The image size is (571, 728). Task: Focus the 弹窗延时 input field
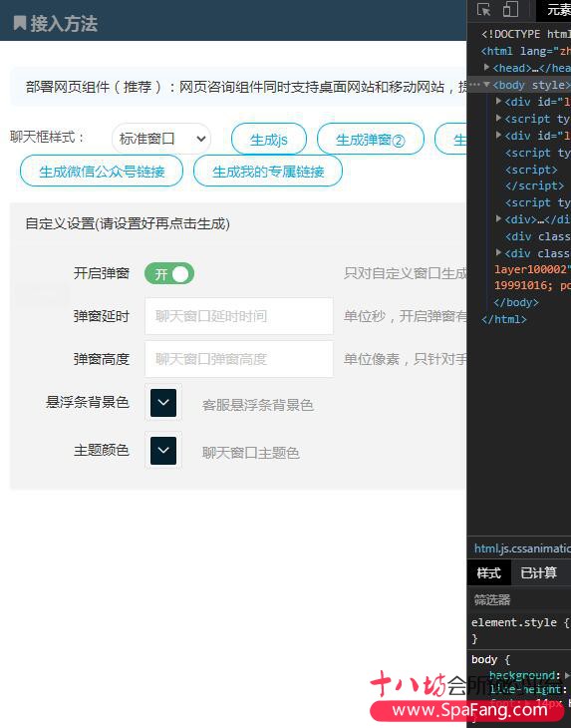pyautogui.click(x=239, y=316)
